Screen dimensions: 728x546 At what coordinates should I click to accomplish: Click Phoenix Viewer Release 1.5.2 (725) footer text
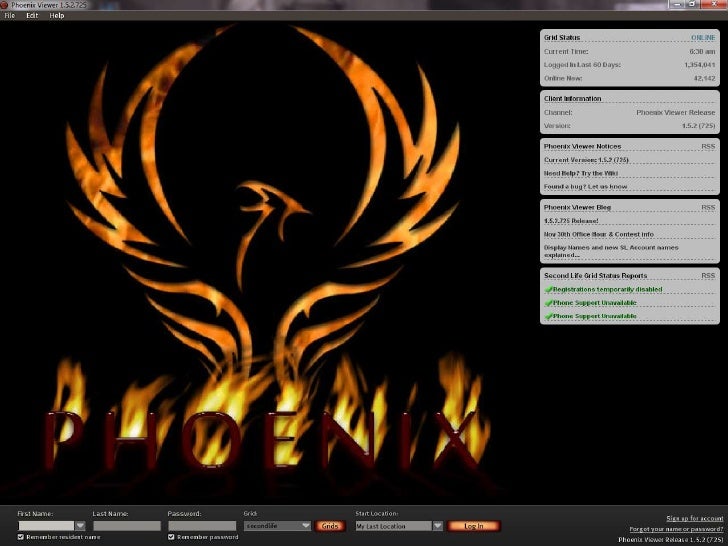click(670, 540)
